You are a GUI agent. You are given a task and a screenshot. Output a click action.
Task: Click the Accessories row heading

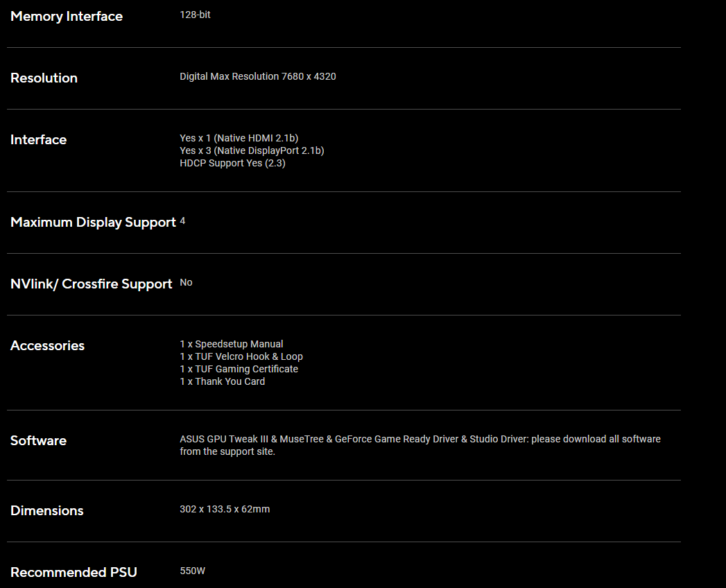(47, 346)
